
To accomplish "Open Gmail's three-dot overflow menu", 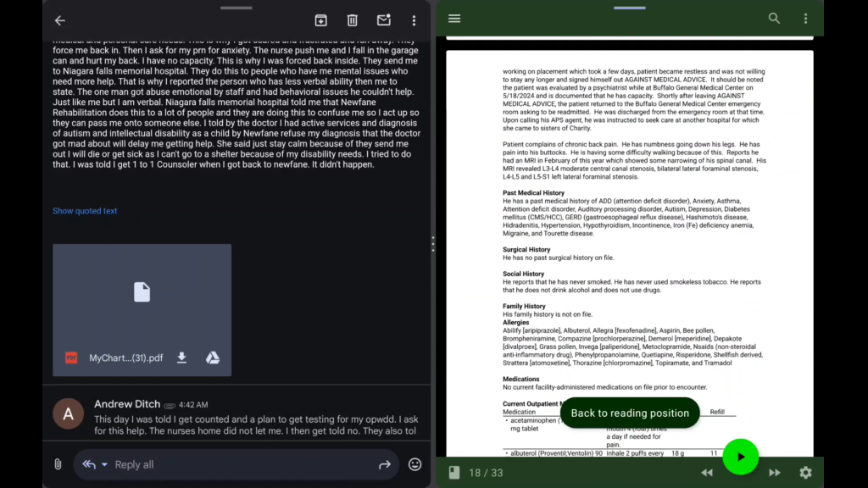I will [x=414, y=20].
